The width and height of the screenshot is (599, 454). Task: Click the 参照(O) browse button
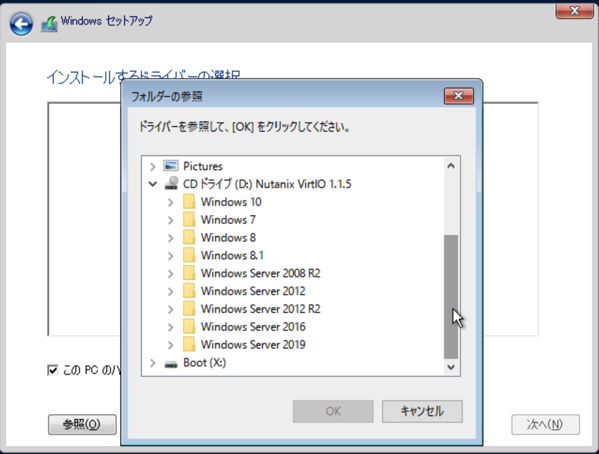tap(82, 424)
